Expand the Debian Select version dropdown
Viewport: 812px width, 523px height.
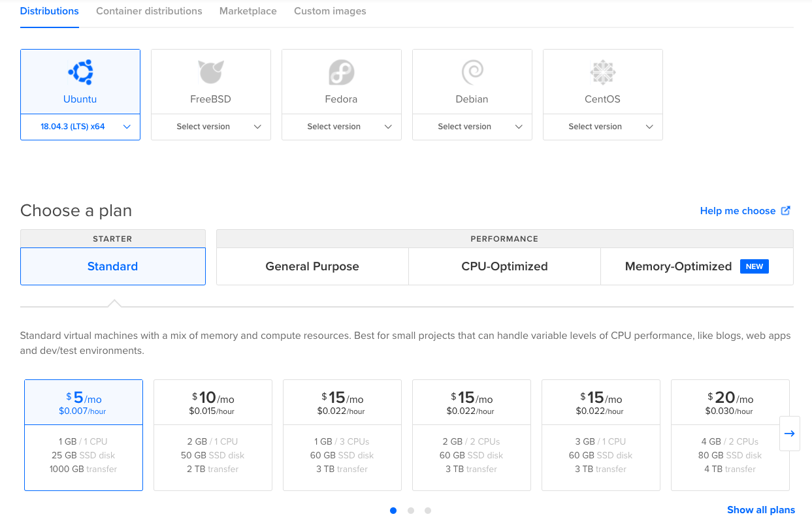point(472,127)
